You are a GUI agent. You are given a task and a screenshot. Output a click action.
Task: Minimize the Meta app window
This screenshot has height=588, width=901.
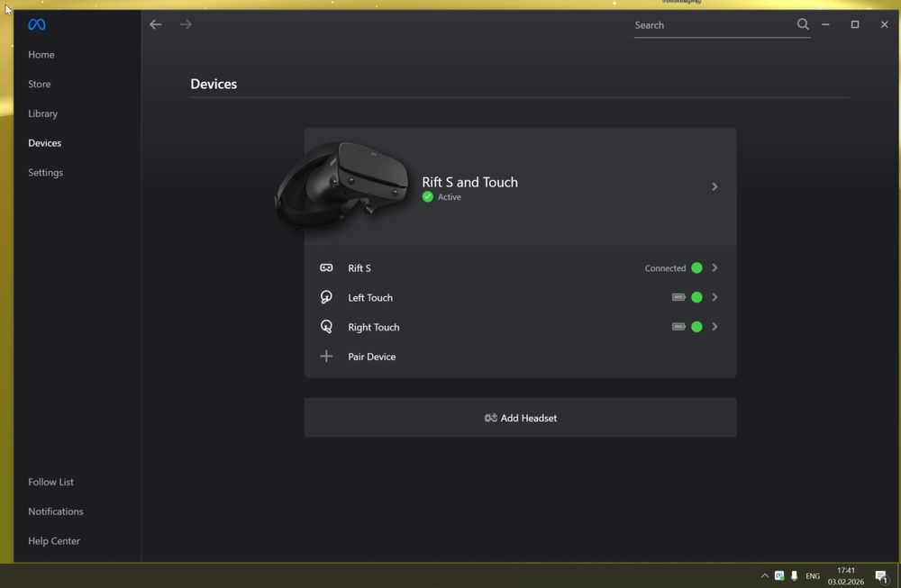pos(825,24)
